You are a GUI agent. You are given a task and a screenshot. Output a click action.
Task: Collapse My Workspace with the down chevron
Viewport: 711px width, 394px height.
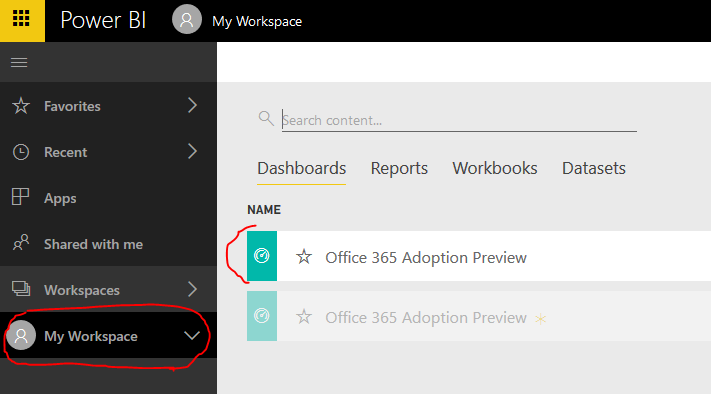pyautogui.click(x=192, y=336)
